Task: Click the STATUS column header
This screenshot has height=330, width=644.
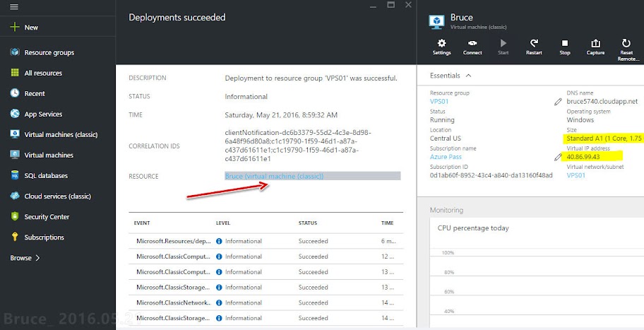Action: (308, 223)
